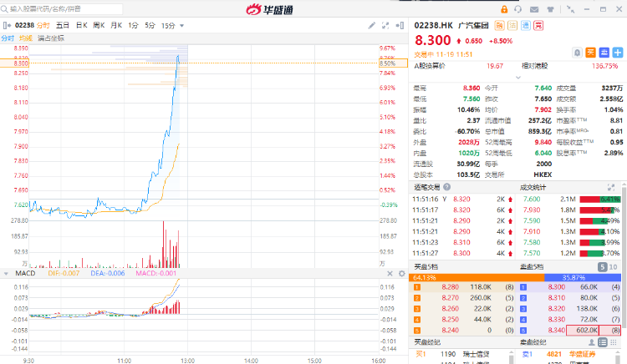Toggle 均线 average line display
Screen dimensions: 627x364
coord(26,38)
